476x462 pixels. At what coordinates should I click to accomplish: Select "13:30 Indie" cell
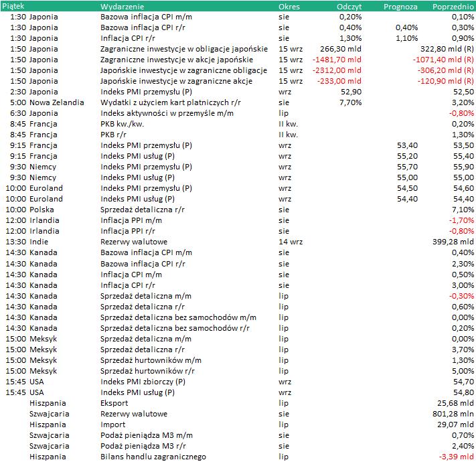tap(27, 242)
